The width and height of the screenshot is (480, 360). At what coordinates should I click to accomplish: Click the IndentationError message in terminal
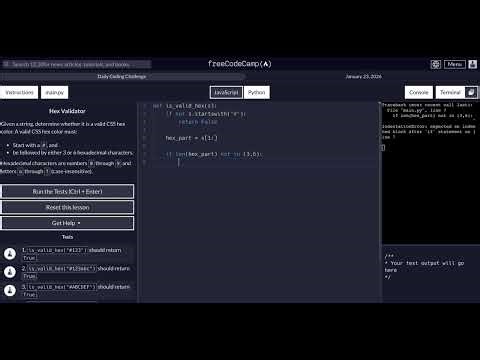429,132
